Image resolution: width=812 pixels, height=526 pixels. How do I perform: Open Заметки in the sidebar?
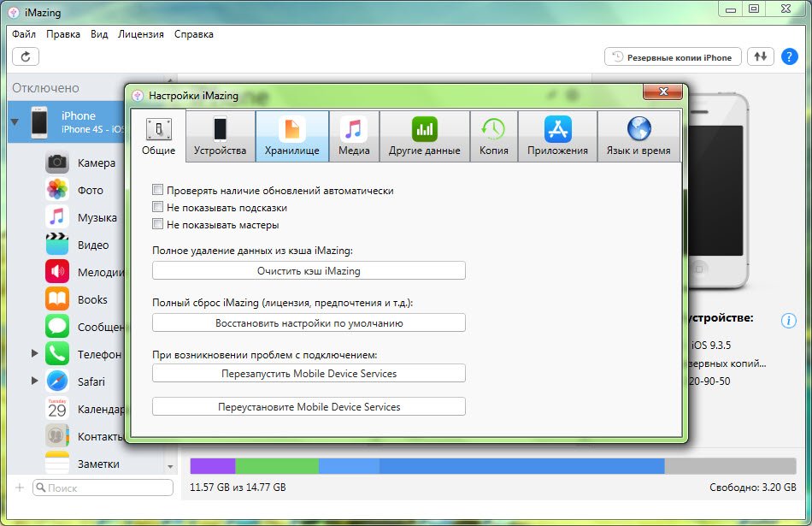point(83,464)
